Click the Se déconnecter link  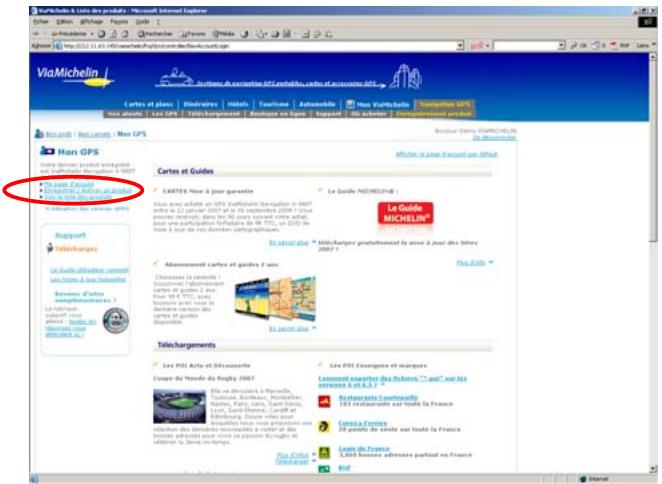[x=494, y=138]
